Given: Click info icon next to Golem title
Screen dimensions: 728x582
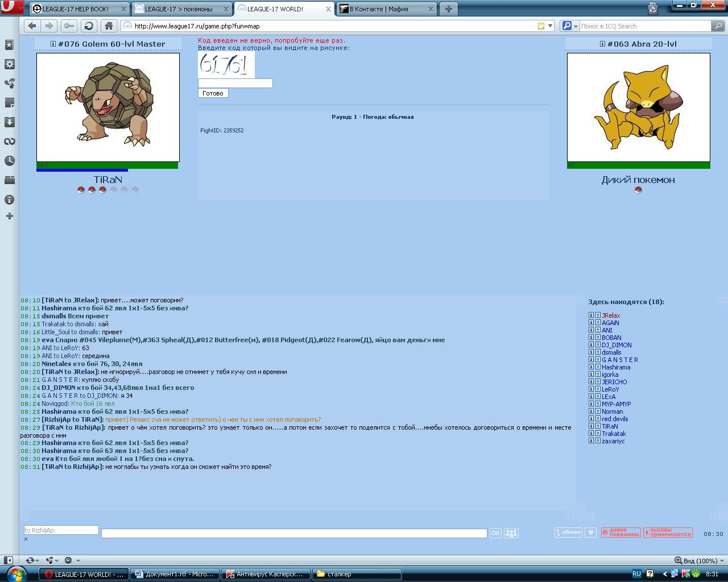Looking at the screenshot, I should pyautogui.click(x=53, y=44).
